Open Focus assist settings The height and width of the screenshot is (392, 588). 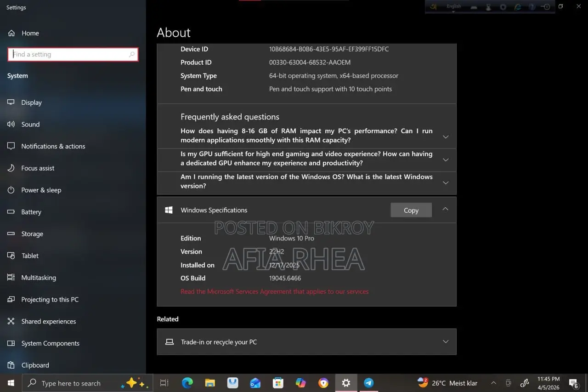click(38, 168)
